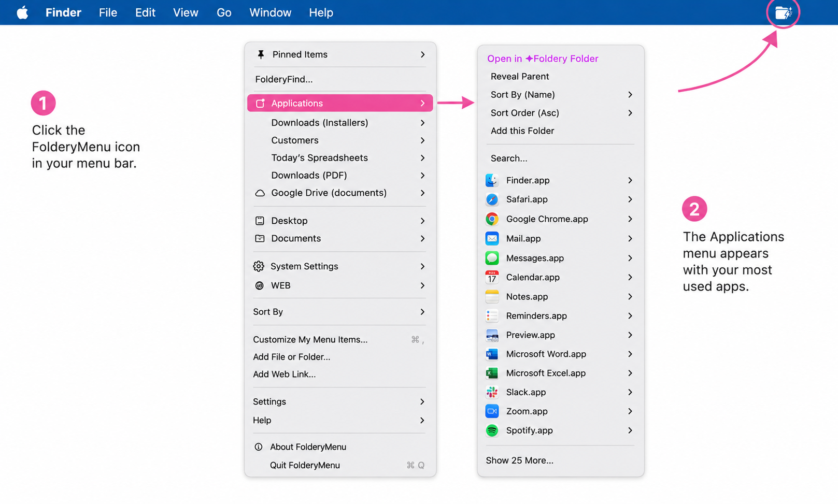
Task: Expand chevron next to Finder.app
Action: pyautogui.click(x=630, y=180)
